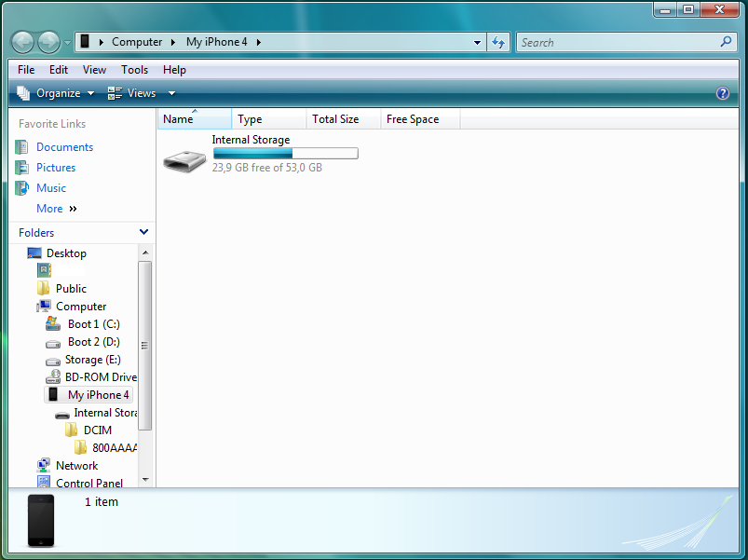Viewport: 748px width, 560px height.
Task: Click the '23,9 GB free of 53,0 GB' text
Action: (267, 168)
